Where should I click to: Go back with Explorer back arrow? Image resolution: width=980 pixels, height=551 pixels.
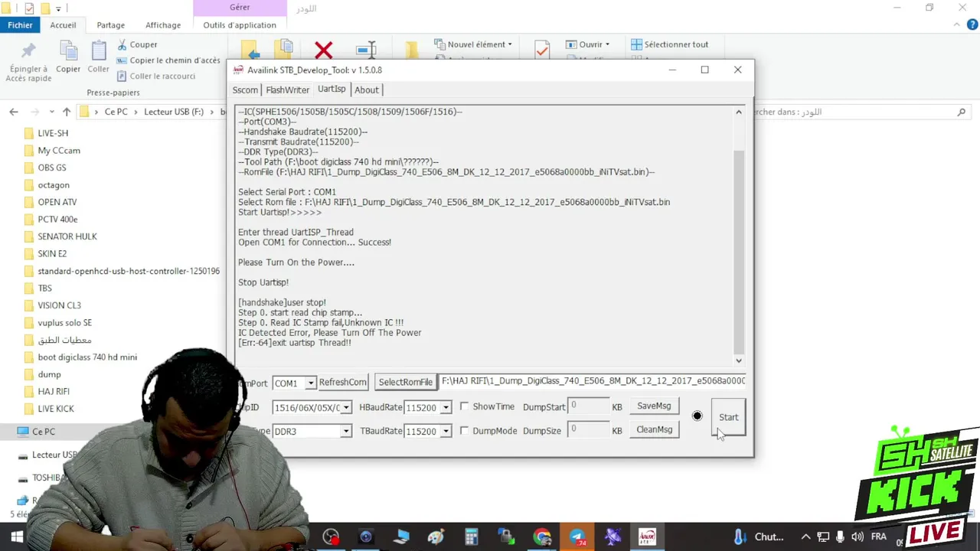(x=14, y=112)
